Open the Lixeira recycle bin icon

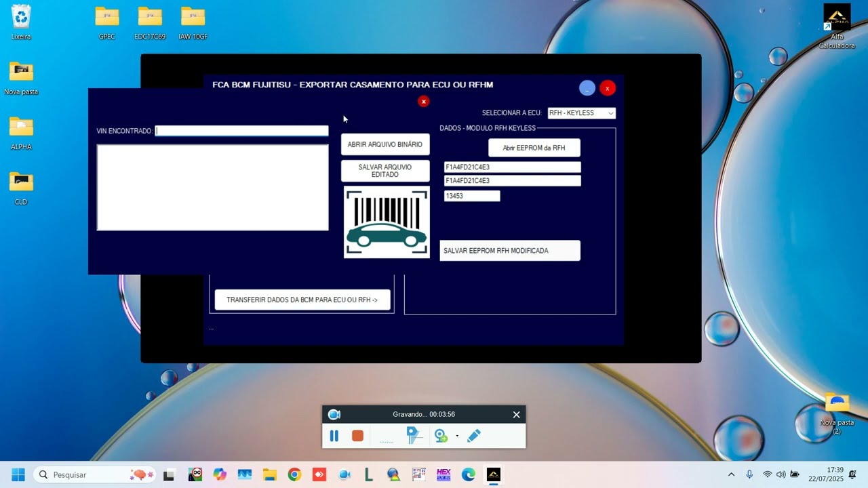pos(21,22)
